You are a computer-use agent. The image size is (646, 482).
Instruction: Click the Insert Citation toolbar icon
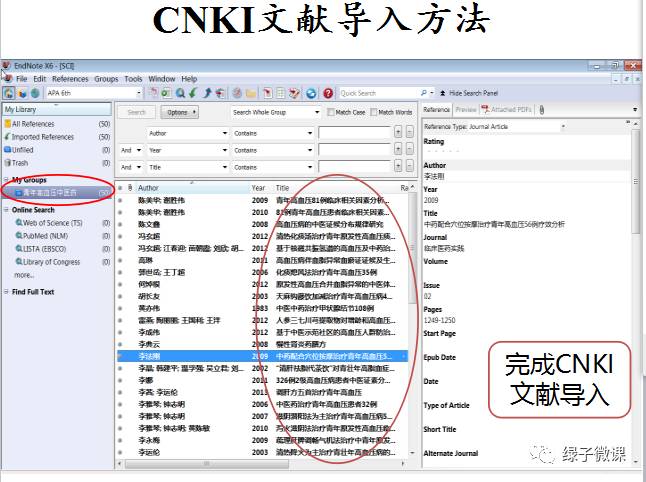tap(267, 93)
